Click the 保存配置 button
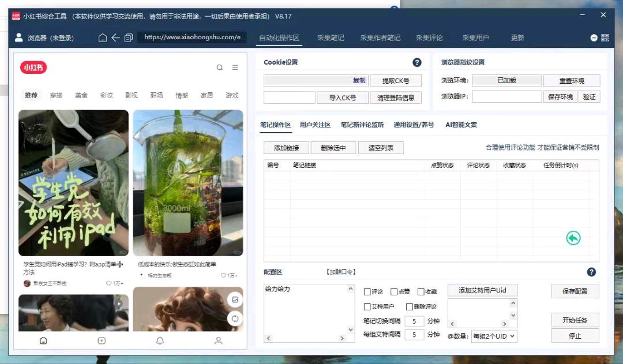The image size is (623, 364). tap(575, 291)
